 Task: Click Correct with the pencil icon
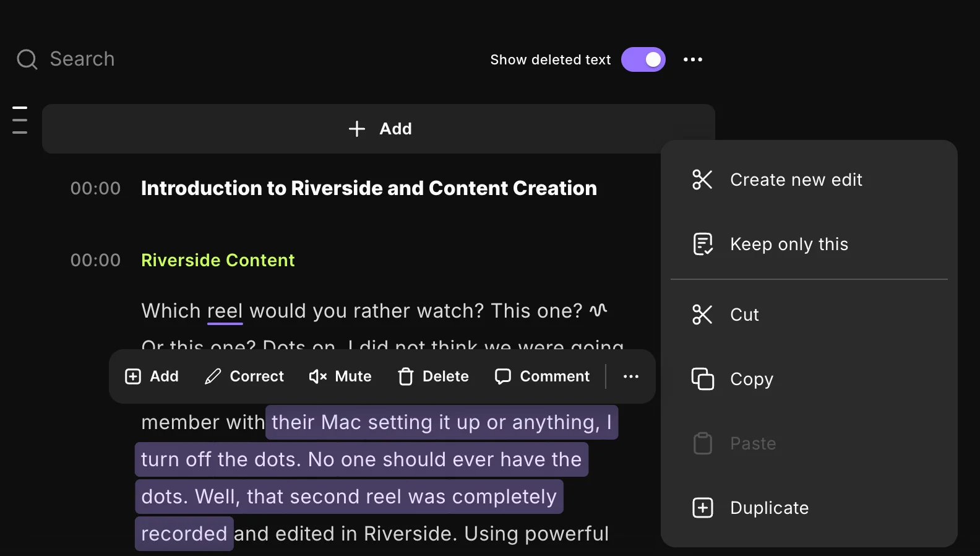point(244,376)
